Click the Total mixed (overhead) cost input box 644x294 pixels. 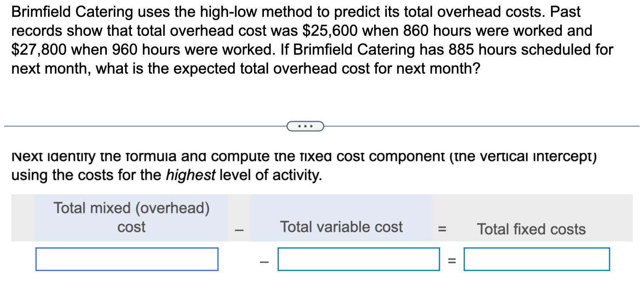tap(126, 259)
